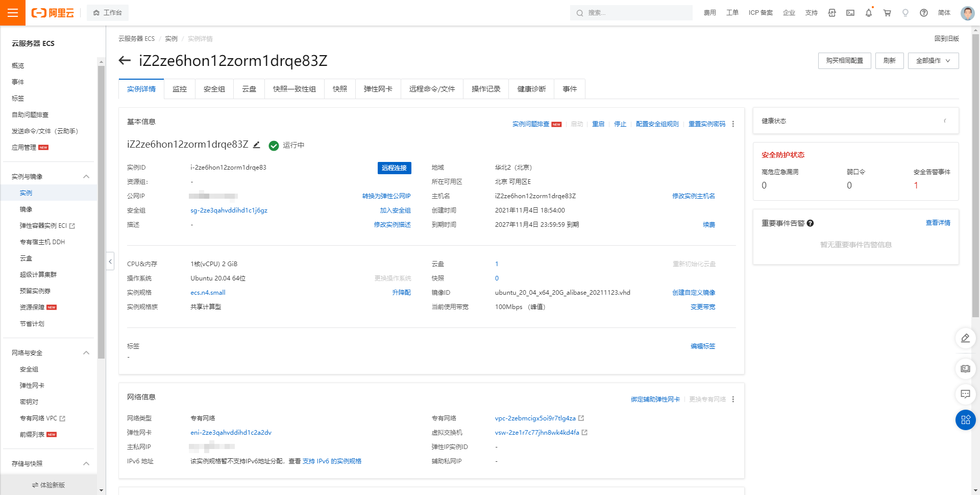Click the 远程连接 button
The height and width of the screenshot is (495, 980).
click(x=394, y=168)
